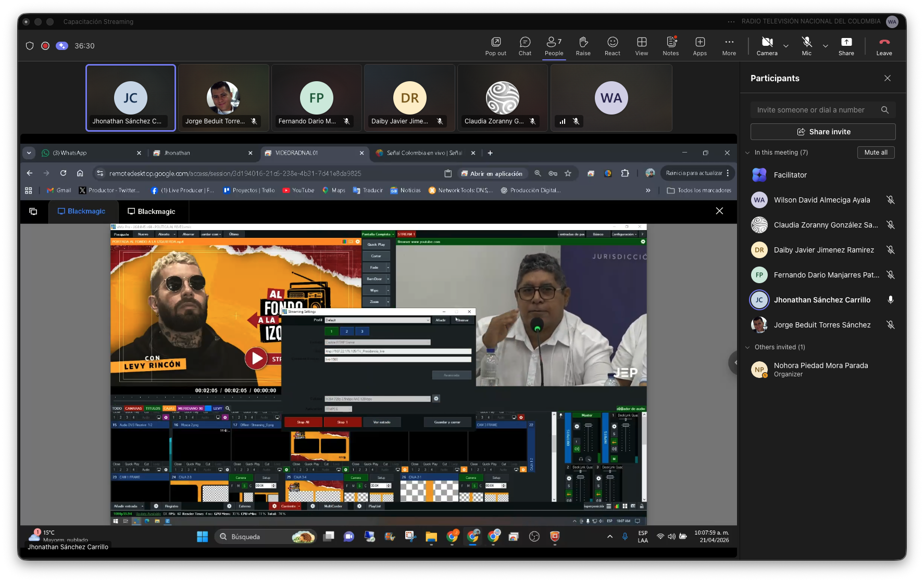Viewport: 924px width, 582px height.
Task: Open the YouTube bookmark
Action: (x=298, y=191)
